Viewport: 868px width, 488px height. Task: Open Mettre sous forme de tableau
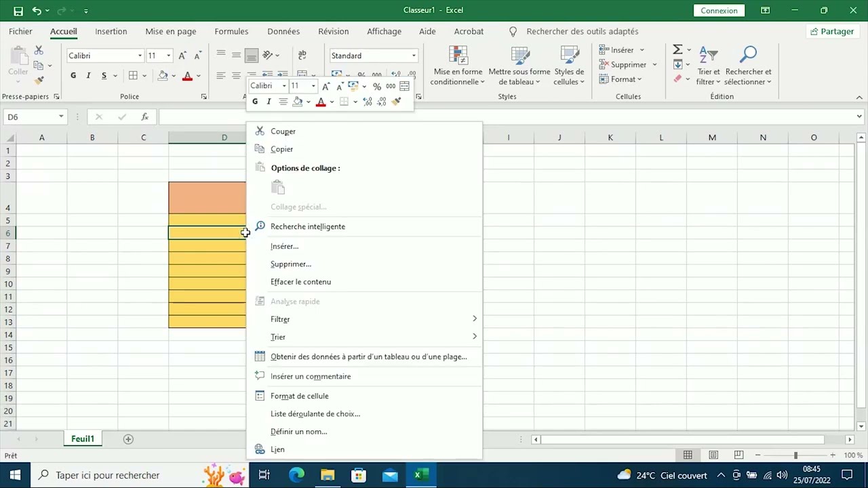coord(519,66)
